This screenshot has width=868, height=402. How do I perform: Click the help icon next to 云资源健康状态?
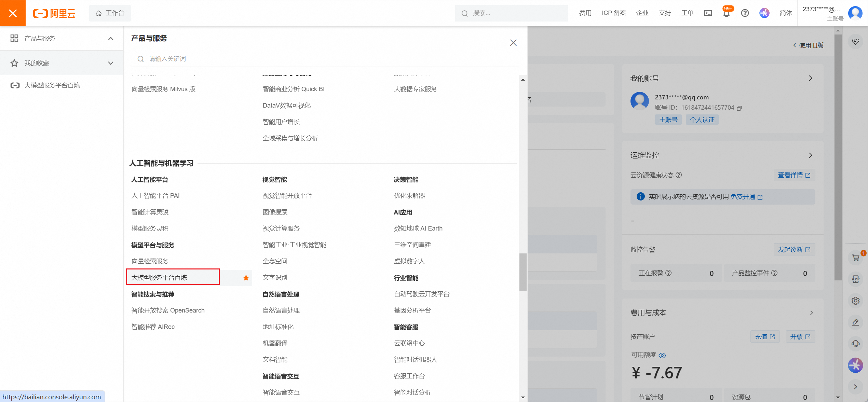click(x=679, y=175)
